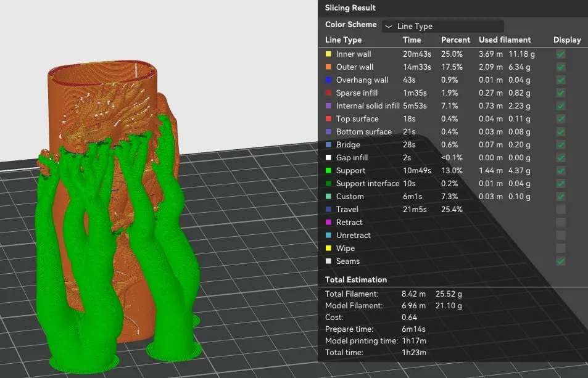Hide Bottom surface lines via checkbox
Viewport: 588px width, 378px height.
561,132
